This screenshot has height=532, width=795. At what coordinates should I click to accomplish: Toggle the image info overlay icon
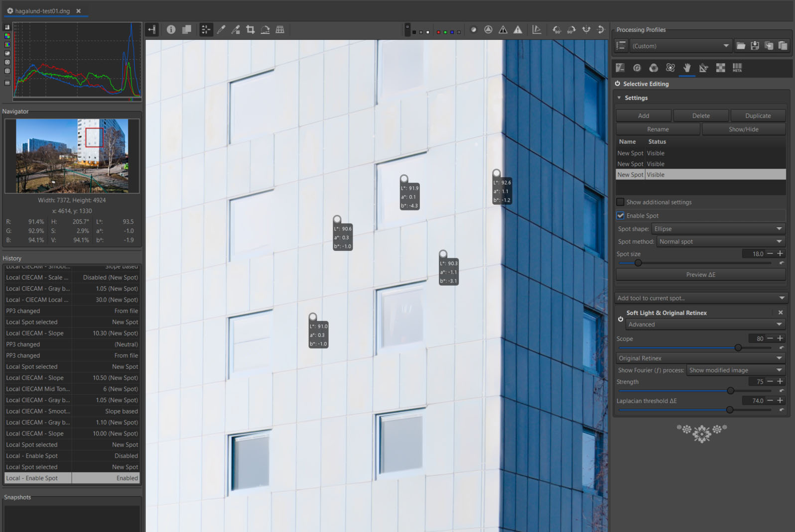click(171, 30)
